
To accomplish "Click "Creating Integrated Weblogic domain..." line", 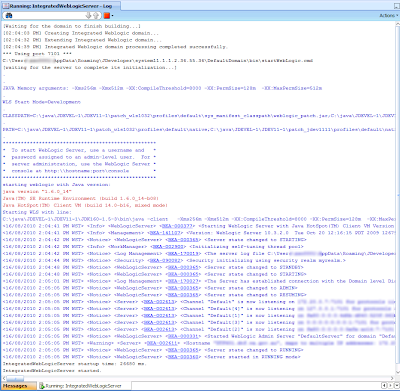I will [81, 33].
